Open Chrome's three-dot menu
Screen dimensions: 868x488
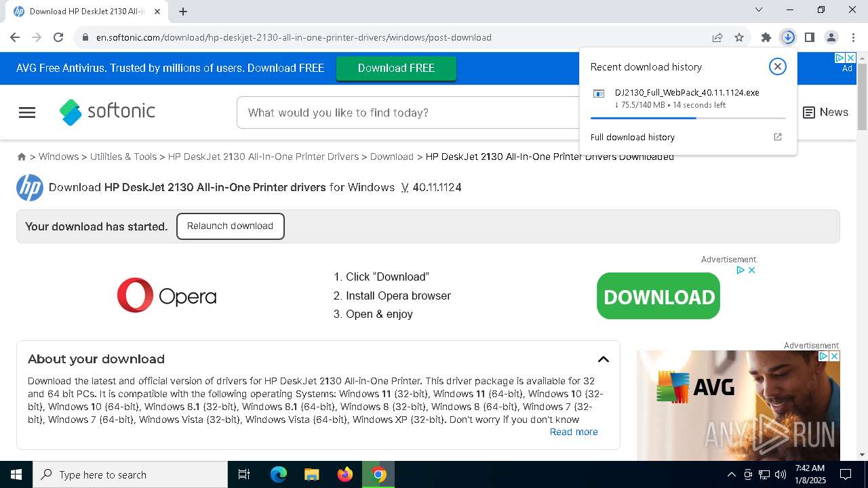(x=853, y=37)
